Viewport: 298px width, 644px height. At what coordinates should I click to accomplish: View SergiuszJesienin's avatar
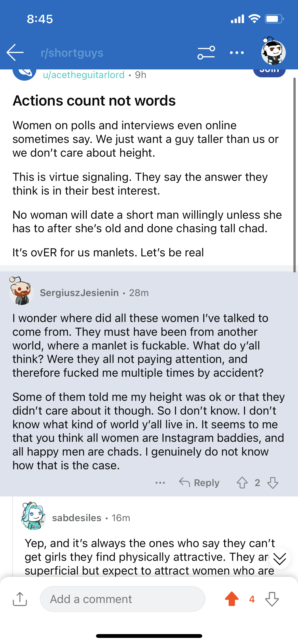(21, 291)
